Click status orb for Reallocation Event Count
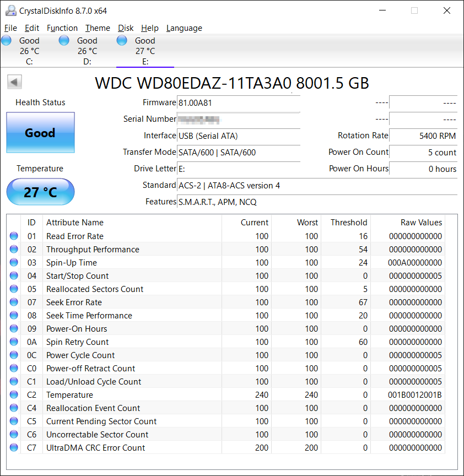Screen dimensions: 464x476 pos(14,408)
